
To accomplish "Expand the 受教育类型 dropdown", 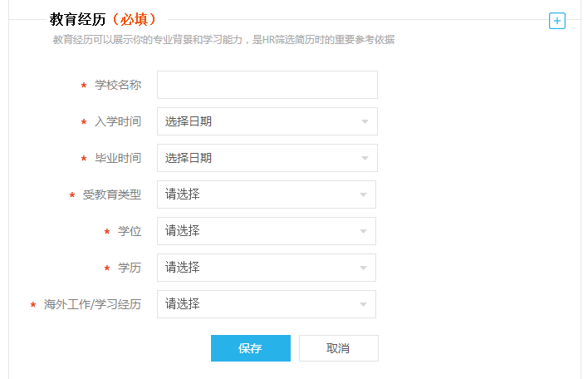I will 267,194.
